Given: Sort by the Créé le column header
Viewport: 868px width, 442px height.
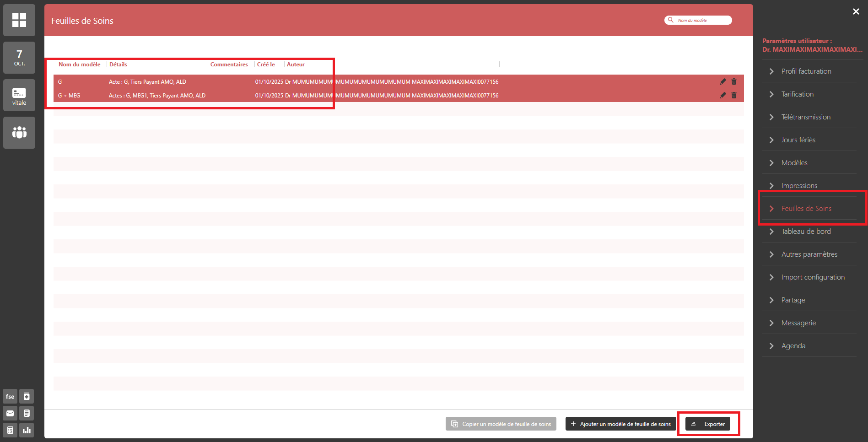Looking at the screenshot, I should click(x=266, y=65).
